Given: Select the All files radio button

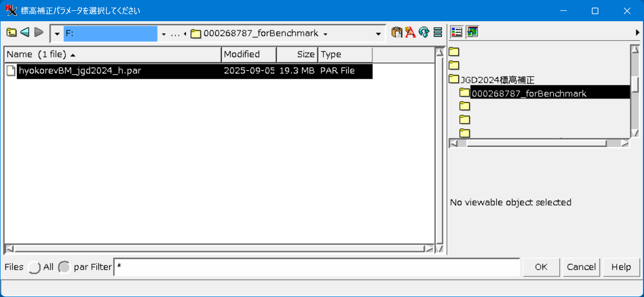Looking at the screenshot, I should click(35, 267).
